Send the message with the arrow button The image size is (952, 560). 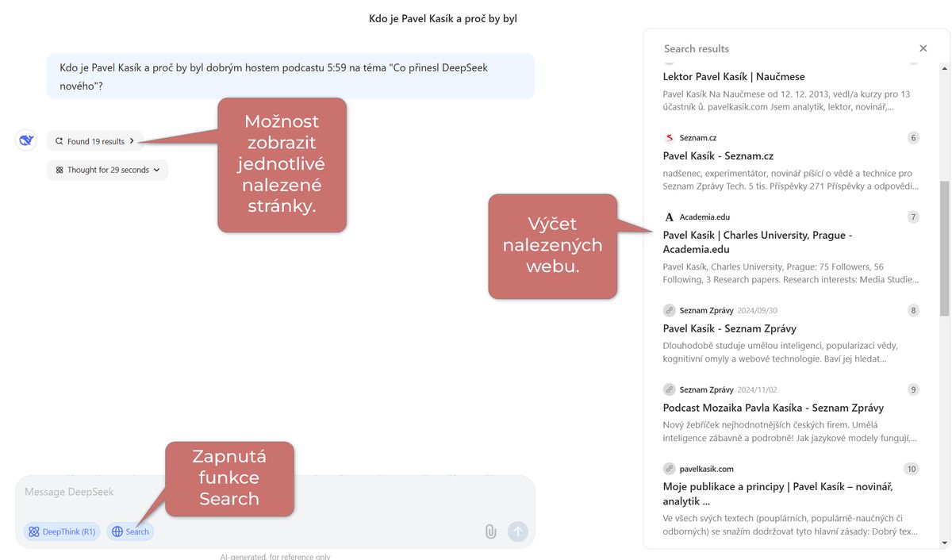coord(517,531)
